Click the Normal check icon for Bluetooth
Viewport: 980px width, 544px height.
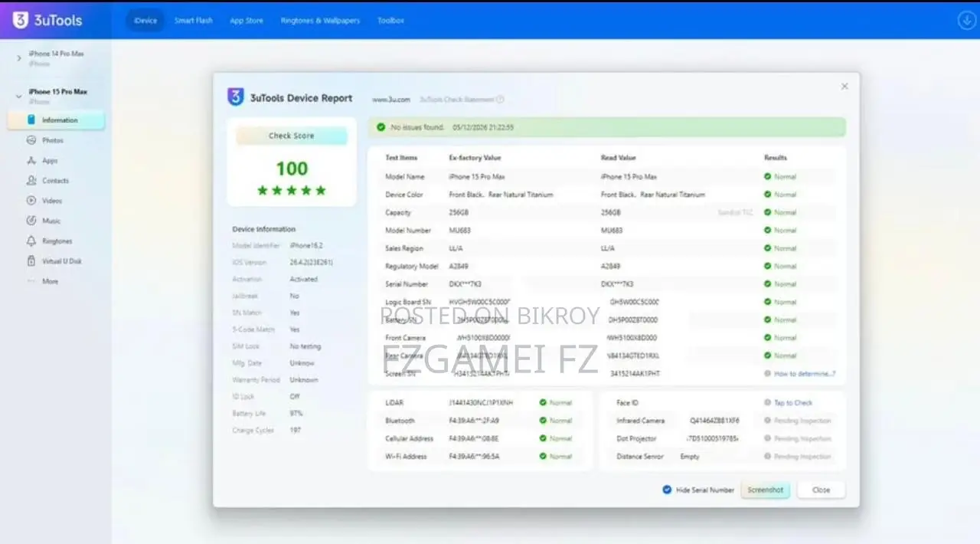pyautogui.click(x=543, y=421)
